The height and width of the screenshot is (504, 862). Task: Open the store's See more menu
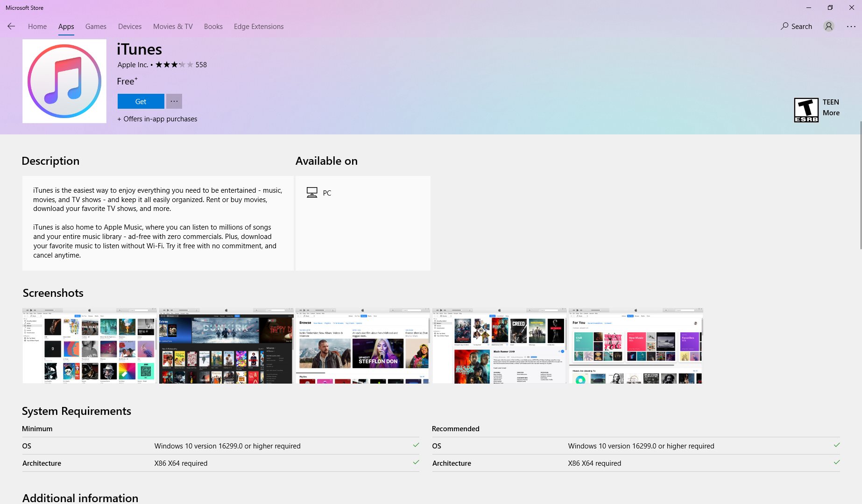[851, 26]
